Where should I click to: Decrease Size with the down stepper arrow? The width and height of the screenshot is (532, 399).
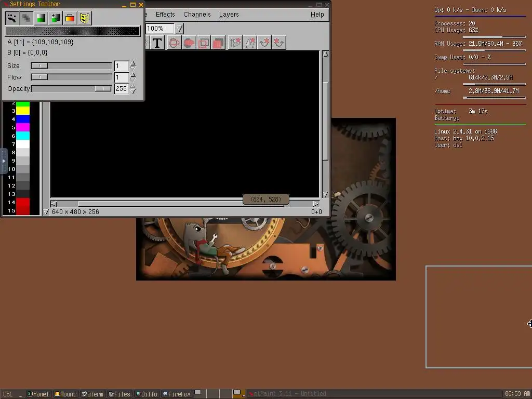pos(133,68)
